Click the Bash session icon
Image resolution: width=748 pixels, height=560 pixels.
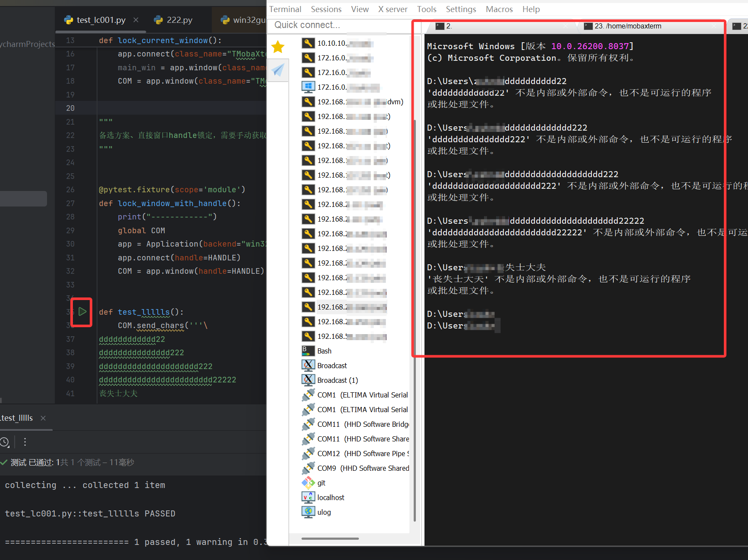tap(308, 351)
